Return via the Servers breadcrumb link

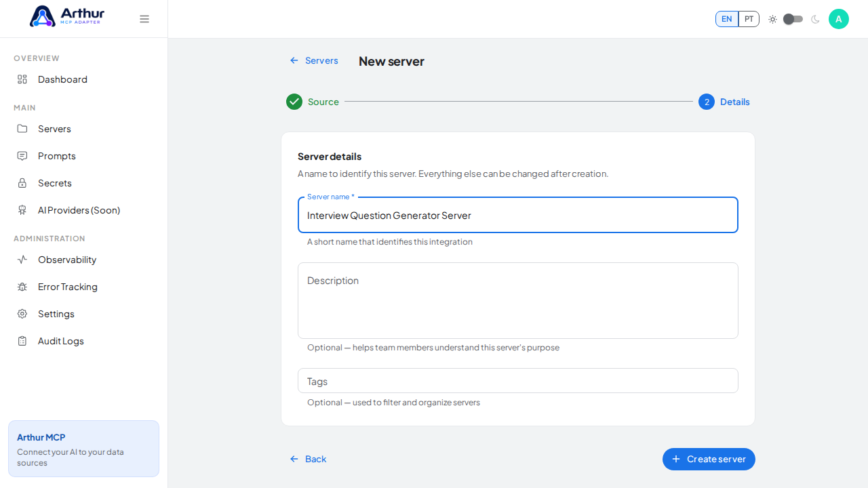coord(314,60)
